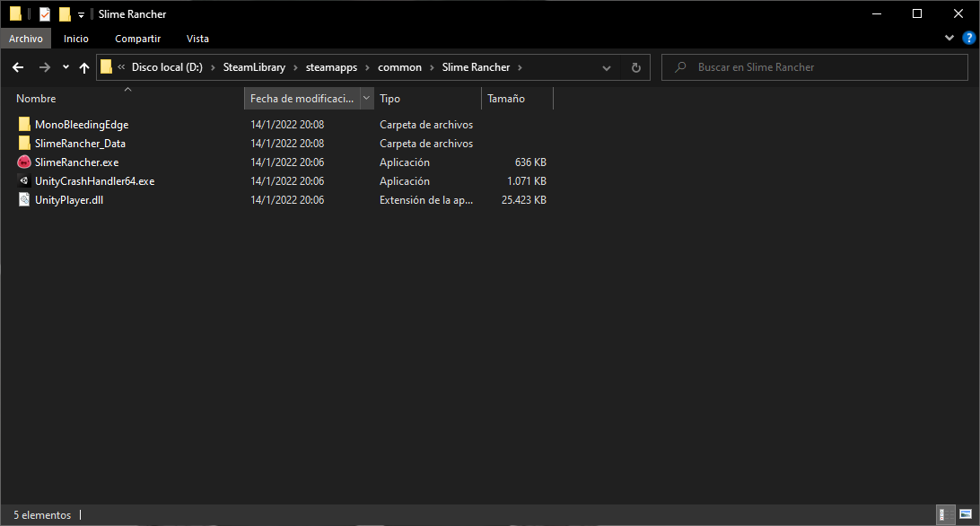The image size is (980, 526).
Task: Click SteamLibrary in breadcrumb path
Action: [x=254, y=67]
